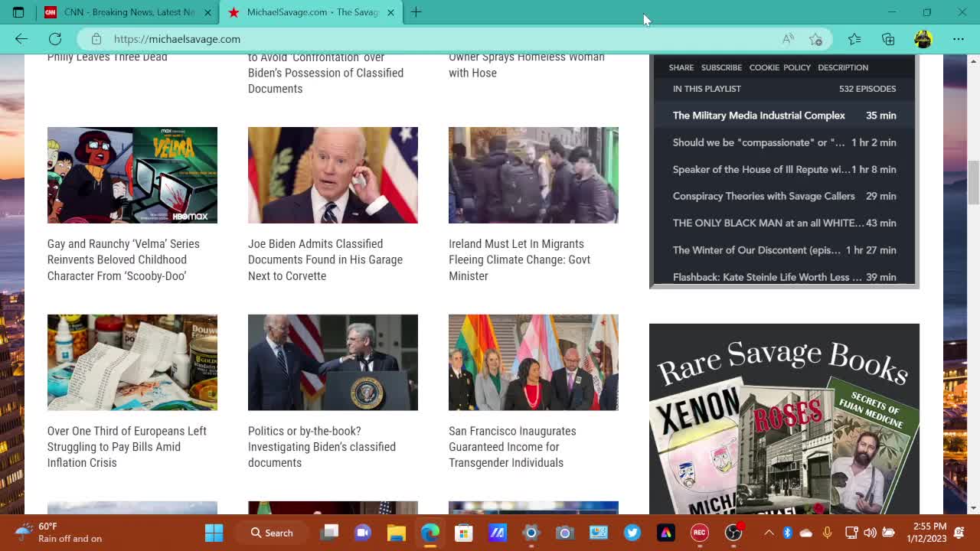The height and width of the screenshot is (551, 980).
Task: Close the MichaelSavage.com tab
Action: click(390, 12)
